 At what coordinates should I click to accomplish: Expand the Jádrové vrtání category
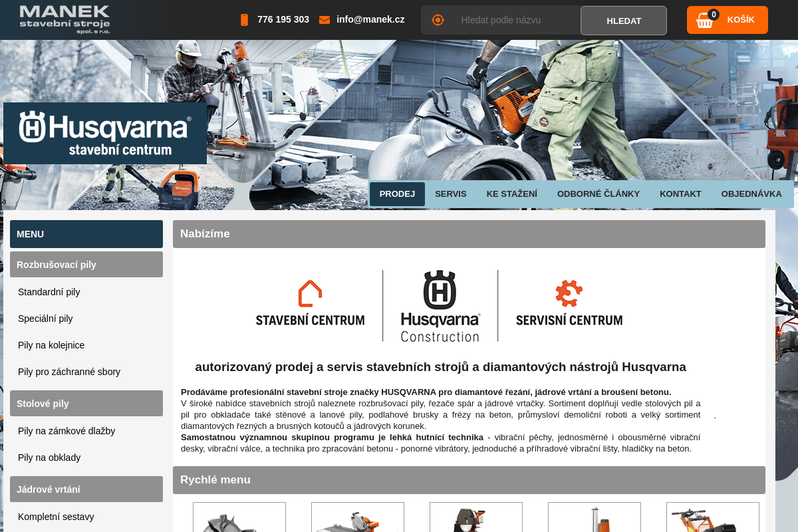click(x=86, y=489)
